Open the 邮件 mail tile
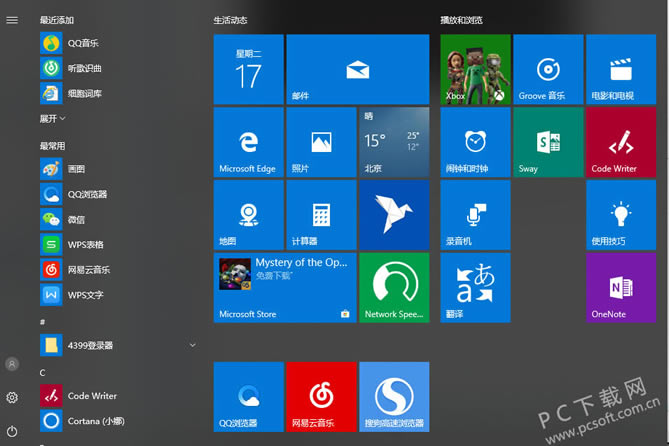Viewport: 669px width, 446px height. click(358, 70)
